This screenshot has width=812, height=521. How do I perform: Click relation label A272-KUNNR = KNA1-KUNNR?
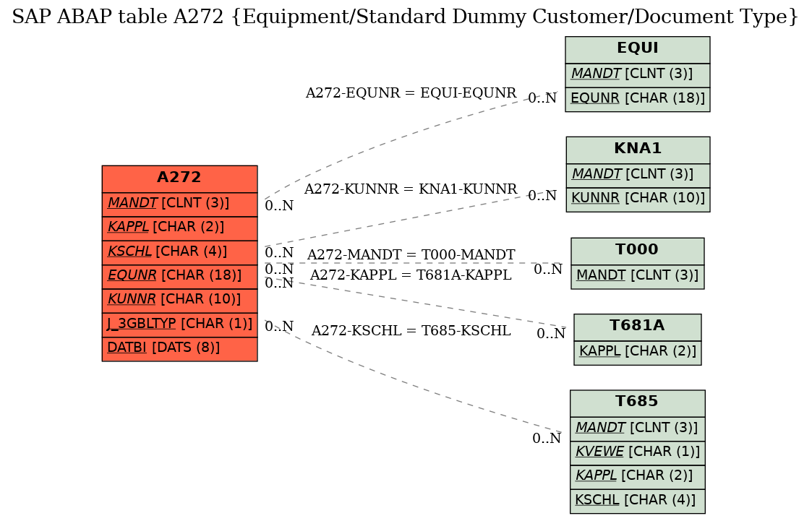click(411, 189)
